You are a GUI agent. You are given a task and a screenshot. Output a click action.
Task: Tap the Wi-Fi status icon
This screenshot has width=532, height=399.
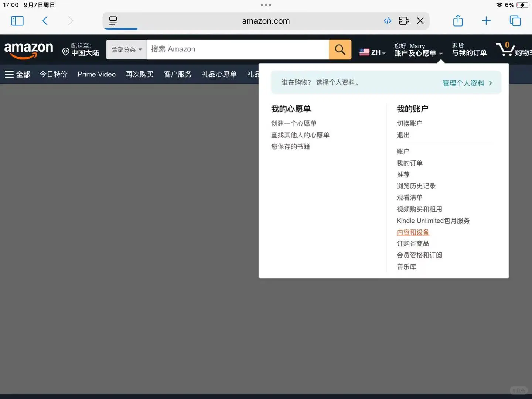[x=499, y=5]
